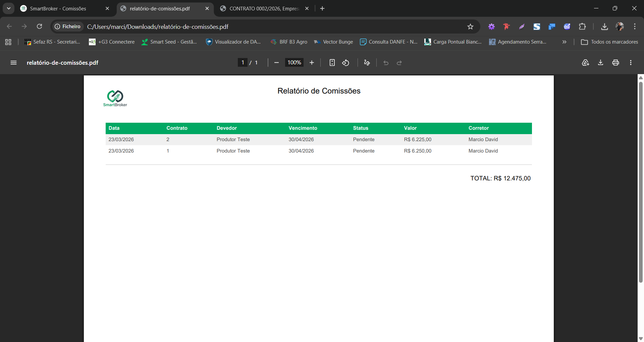Open the browser extensions puzzle icon
The image size is (644, 342).
click(583, 26)
